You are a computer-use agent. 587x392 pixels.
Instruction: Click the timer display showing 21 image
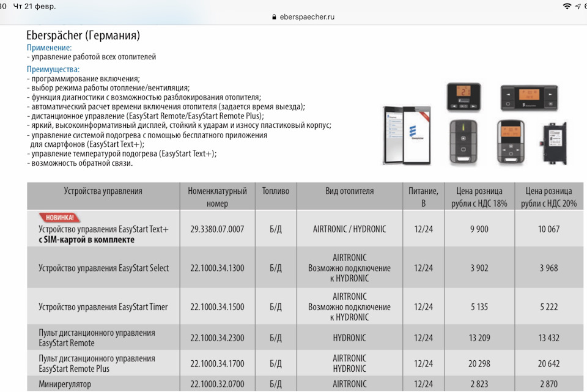pos(463,95)
